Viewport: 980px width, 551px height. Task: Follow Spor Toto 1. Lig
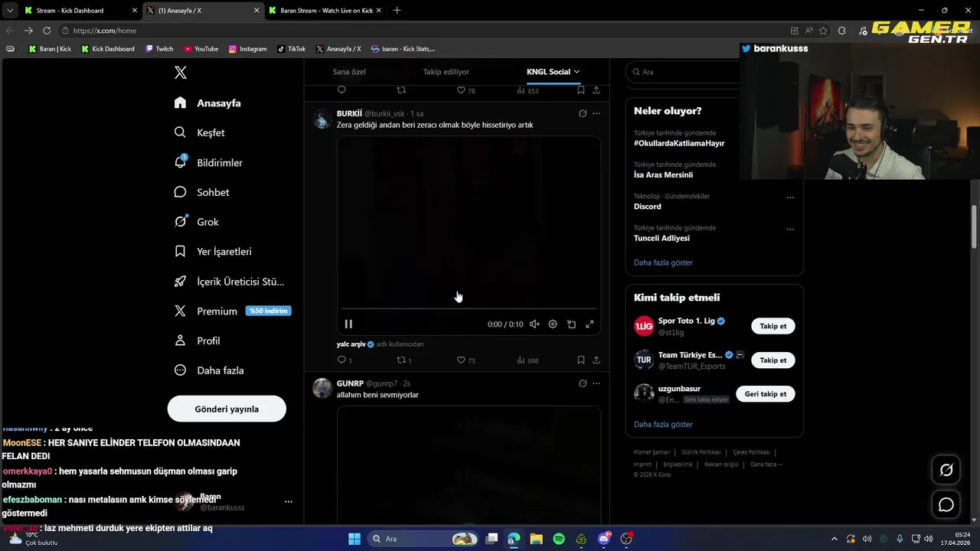coord(773,326)
